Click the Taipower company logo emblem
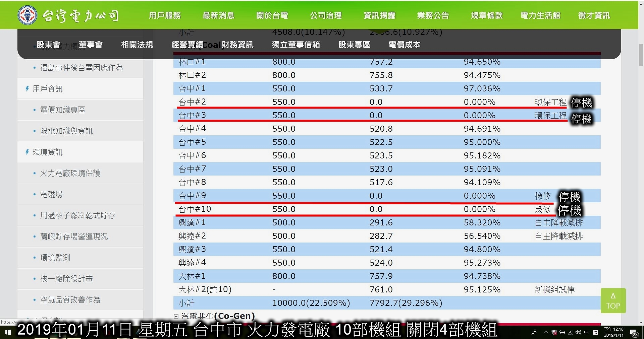This screenshot has width=644, height=339. (28, 15)
